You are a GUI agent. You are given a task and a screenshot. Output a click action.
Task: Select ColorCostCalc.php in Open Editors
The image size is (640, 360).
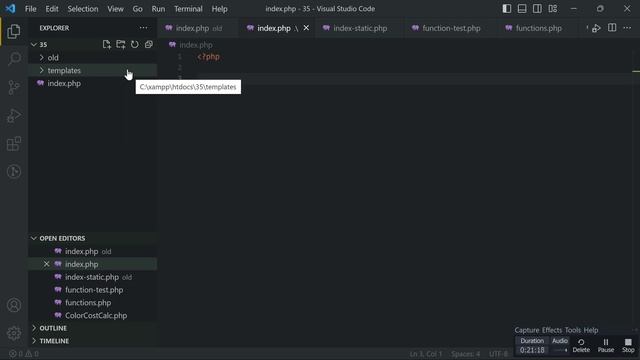pyautogui.click(x=92, y=316)
